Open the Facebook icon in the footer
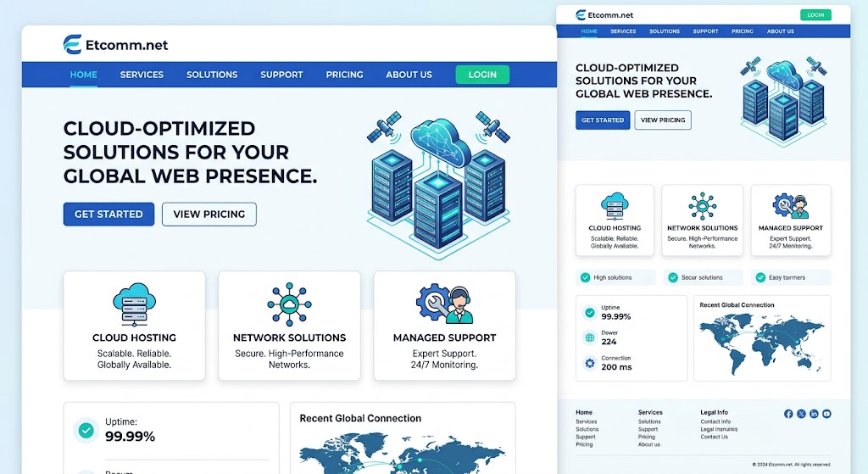 (788, 414)
